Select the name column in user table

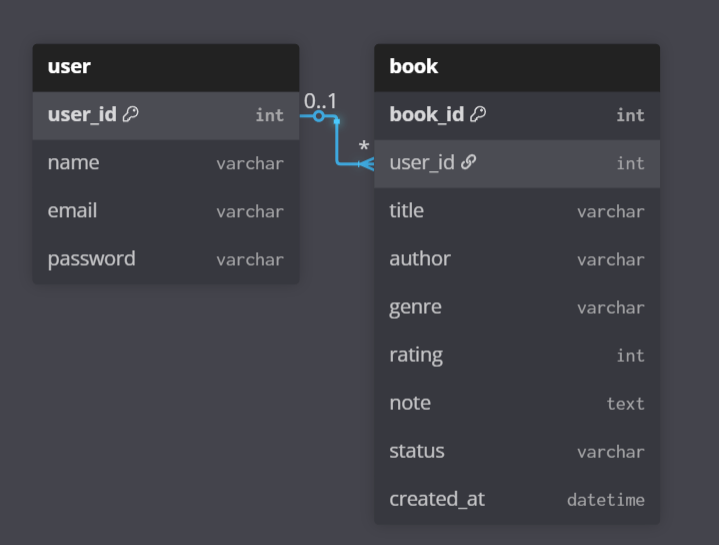166,164
